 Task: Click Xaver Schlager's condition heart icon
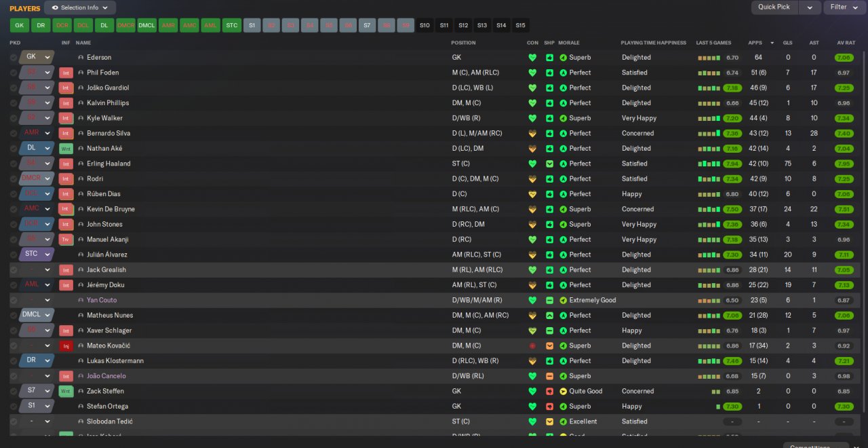click(x=532, y=331)
